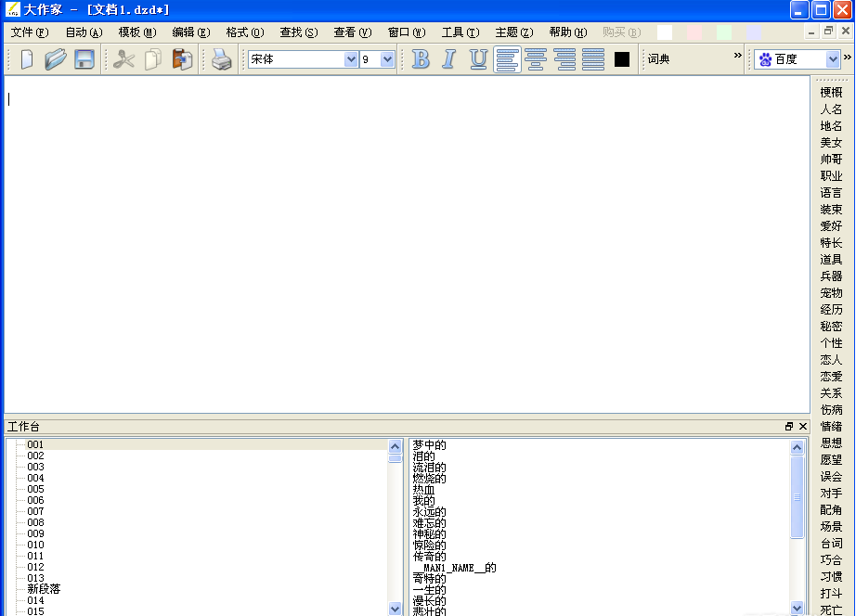Toggle underline formatting
Image resolution: width=856 pixels, height=616 pixels.
[x=477, y=58]
